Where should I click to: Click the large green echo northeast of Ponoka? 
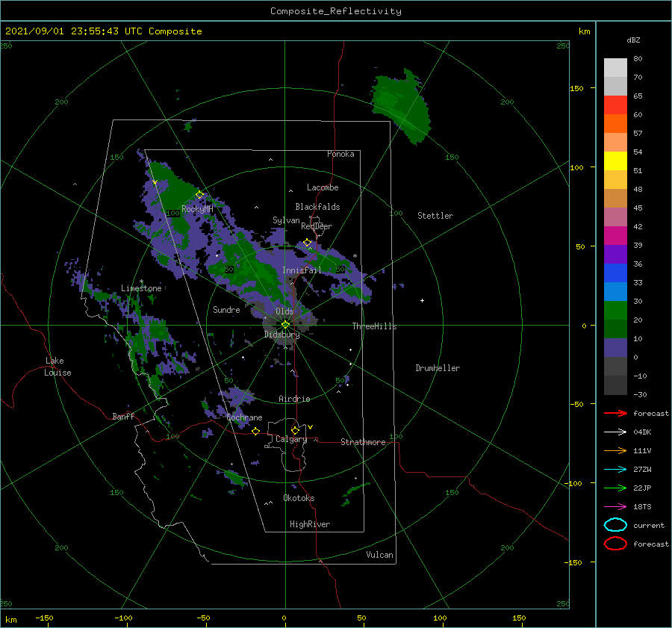coord(401,106)
